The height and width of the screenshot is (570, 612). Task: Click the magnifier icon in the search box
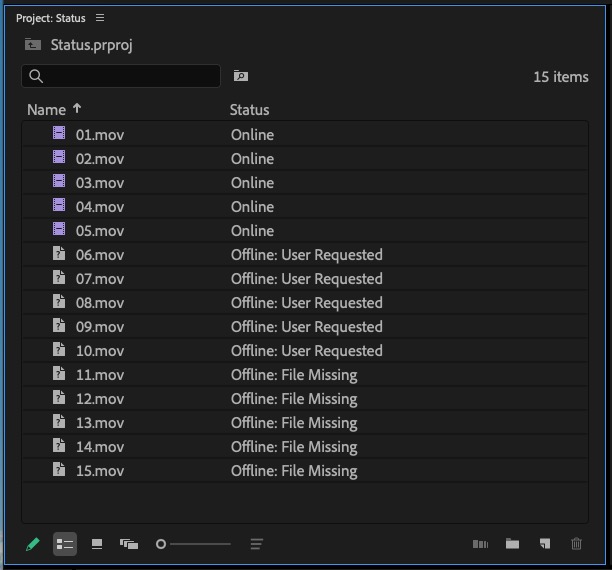36,76
